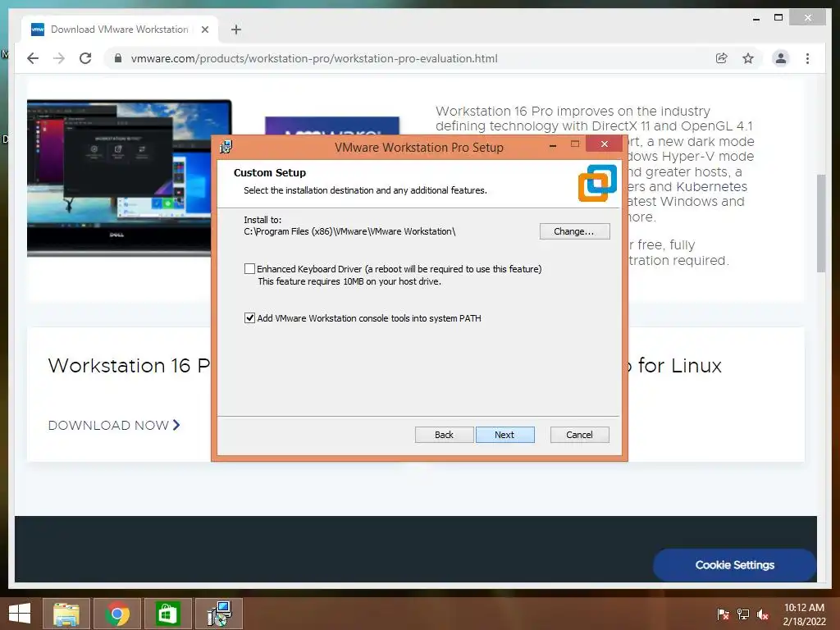Click the Workstation 16 P heading on page

pyautogui.click(x=129, y=365)
